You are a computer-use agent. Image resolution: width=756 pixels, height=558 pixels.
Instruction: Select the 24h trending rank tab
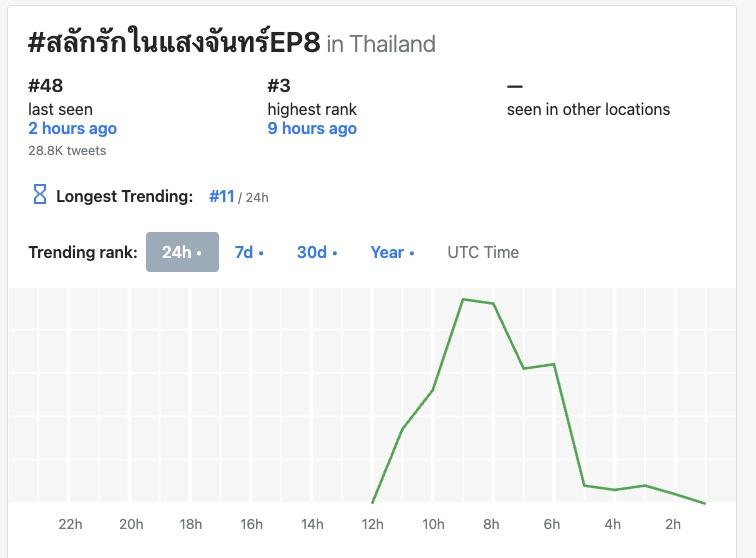pyautogui.click(x=182, y=252)
